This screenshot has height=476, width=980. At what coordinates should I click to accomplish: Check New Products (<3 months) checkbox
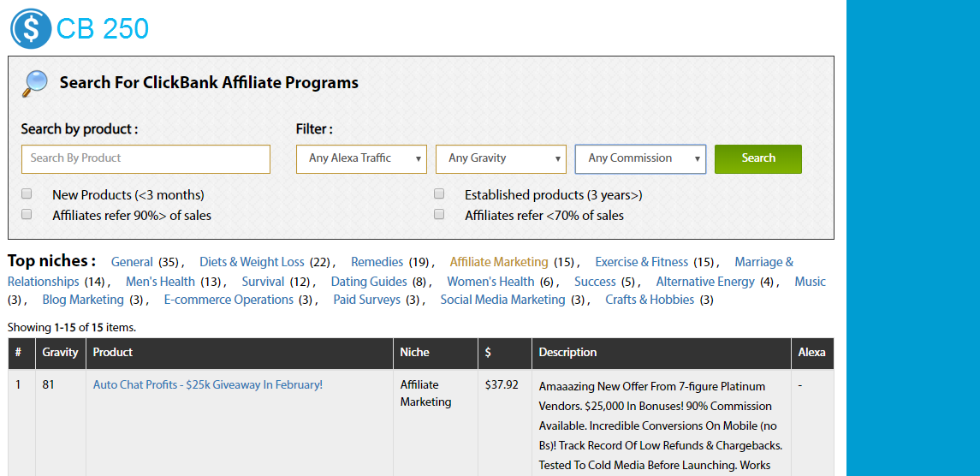[x=27, y=193]
